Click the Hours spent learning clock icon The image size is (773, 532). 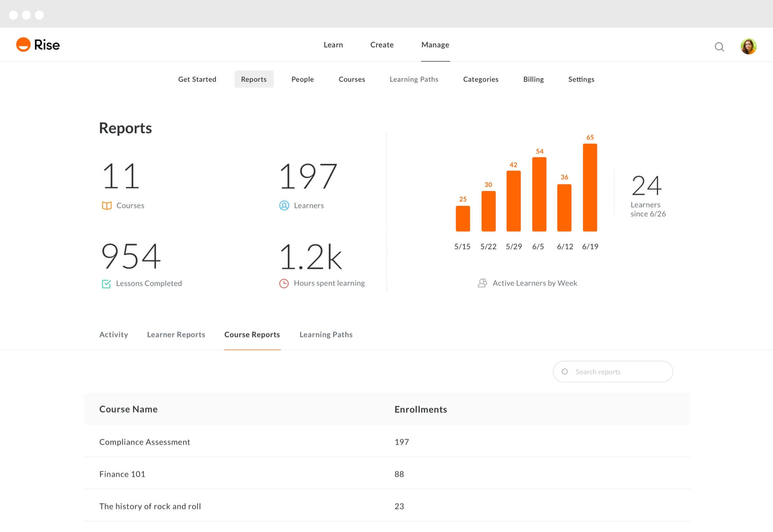(284, 283)
